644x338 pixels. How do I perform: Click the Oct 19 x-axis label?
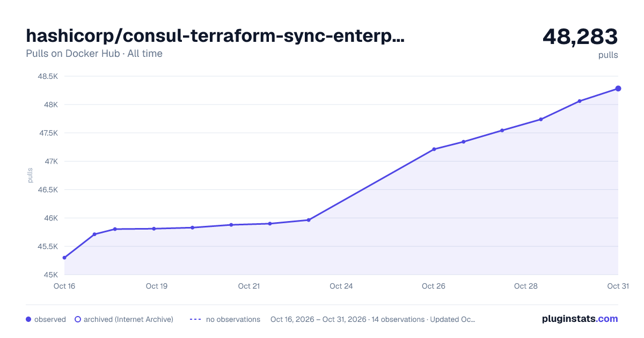[157, 286]
